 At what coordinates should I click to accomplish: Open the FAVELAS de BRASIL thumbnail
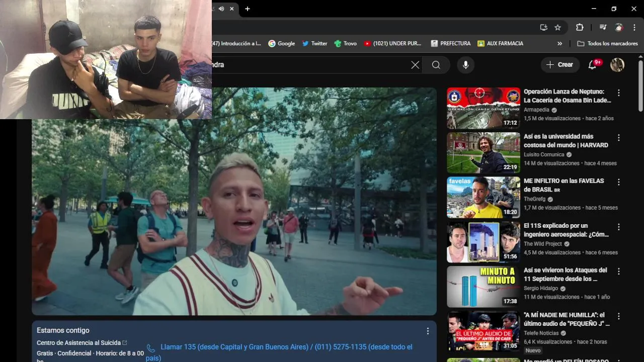click(484, 197)
